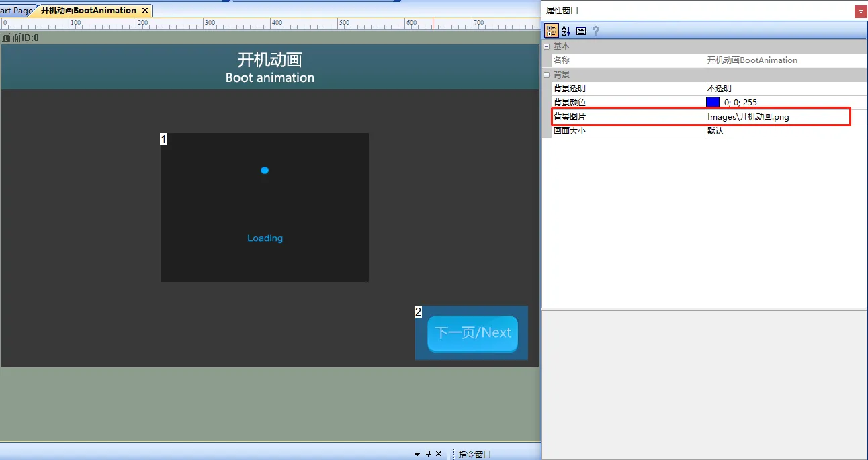The image size is (868, 460).
Task: Sort properties alphabetically with A-Z icon
Action: [566, 31]
